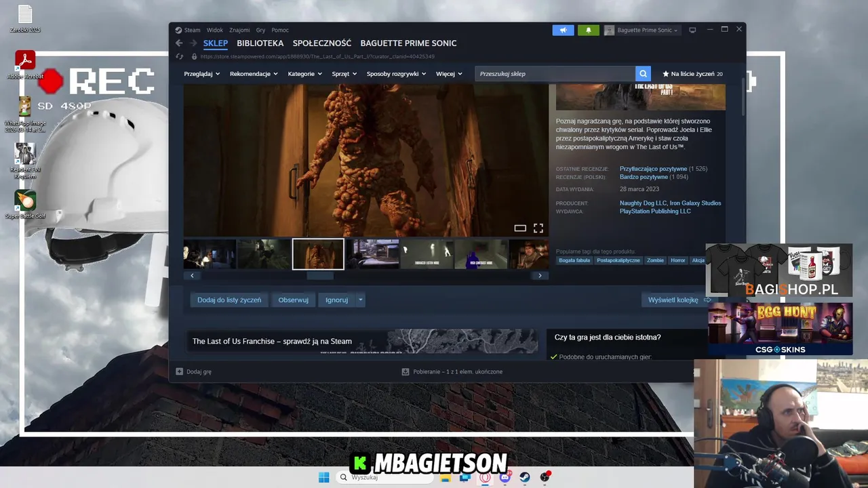
Task: Open OBS Studio from the taskbar
Action: [545, 477]
